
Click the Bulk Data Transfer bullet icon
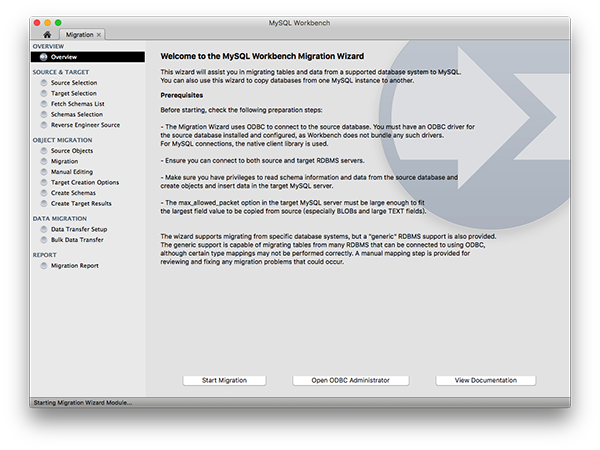[x=44, y=240]
